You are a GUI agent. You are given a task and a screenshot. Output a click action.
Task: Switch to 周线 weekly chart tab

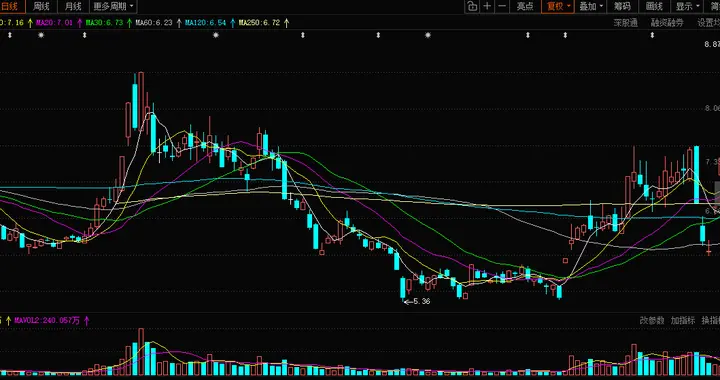(41, 6)
